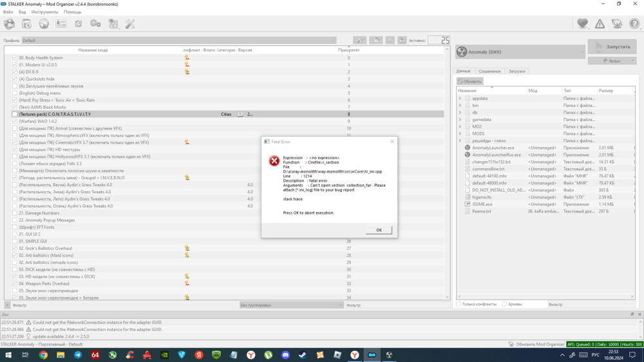
Task: Open settings via wrench and screwdriver icon
Action: [x=130, y=24]
